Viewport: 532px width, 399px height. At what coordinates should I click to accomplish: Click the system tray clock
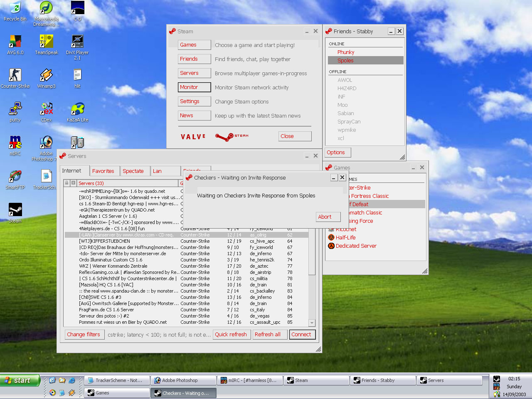514,379
